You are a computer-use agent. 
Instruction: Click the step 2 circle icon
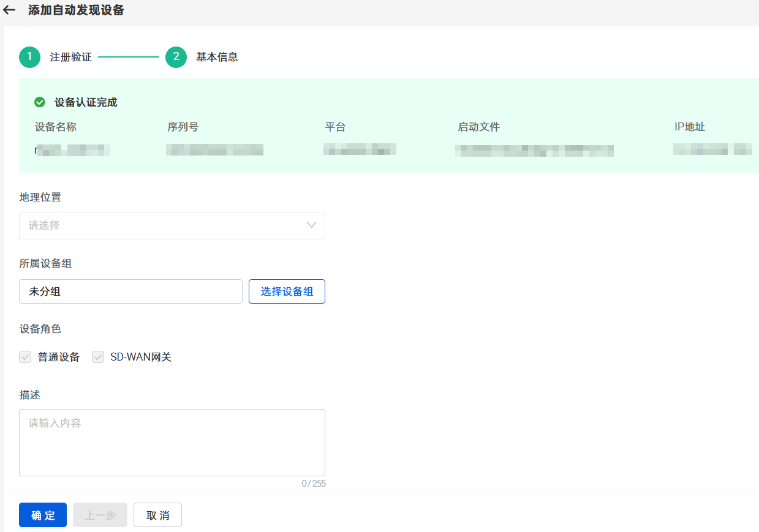[176, 57]
